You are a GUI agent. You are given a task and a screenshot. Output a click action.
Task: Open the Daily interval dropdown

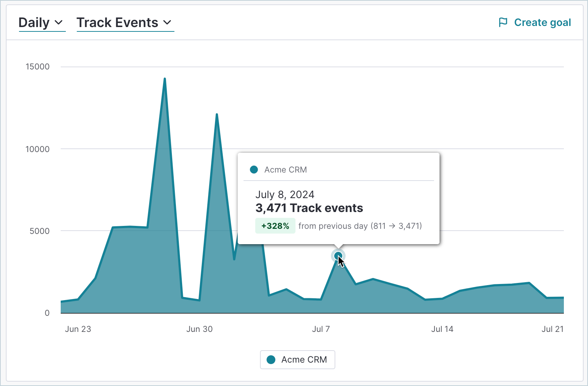click(41, 23)
